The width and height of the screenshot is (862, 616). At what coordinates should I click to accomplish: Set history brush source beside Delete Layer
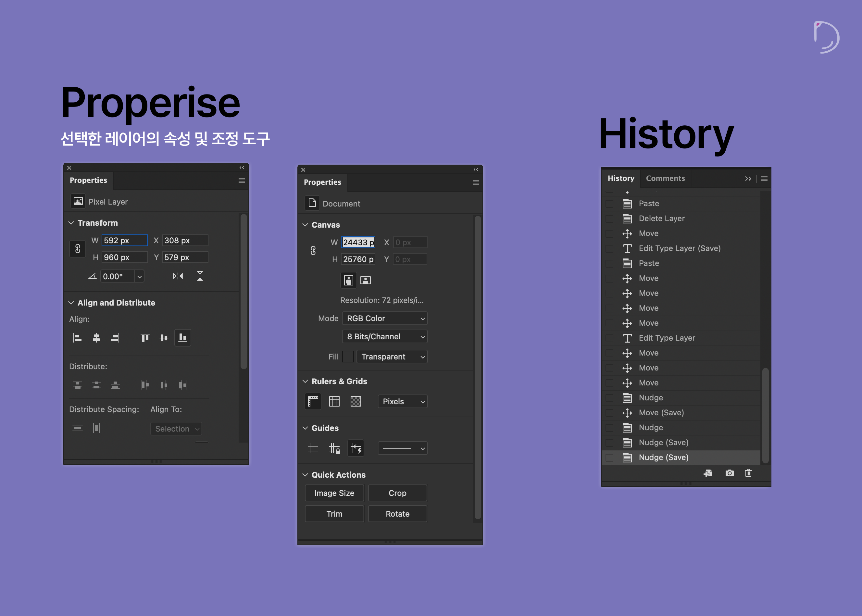point(609,219)
